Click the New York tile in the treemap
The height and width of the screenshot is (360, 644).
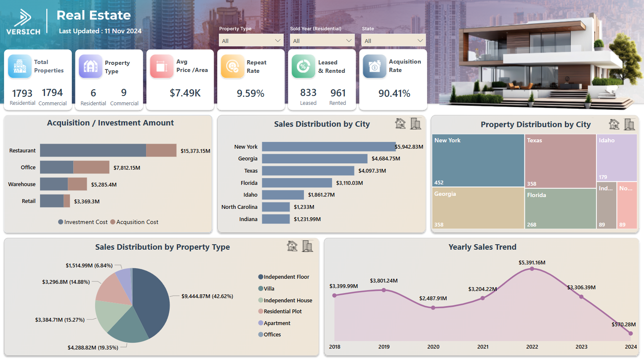click(478, 161)
